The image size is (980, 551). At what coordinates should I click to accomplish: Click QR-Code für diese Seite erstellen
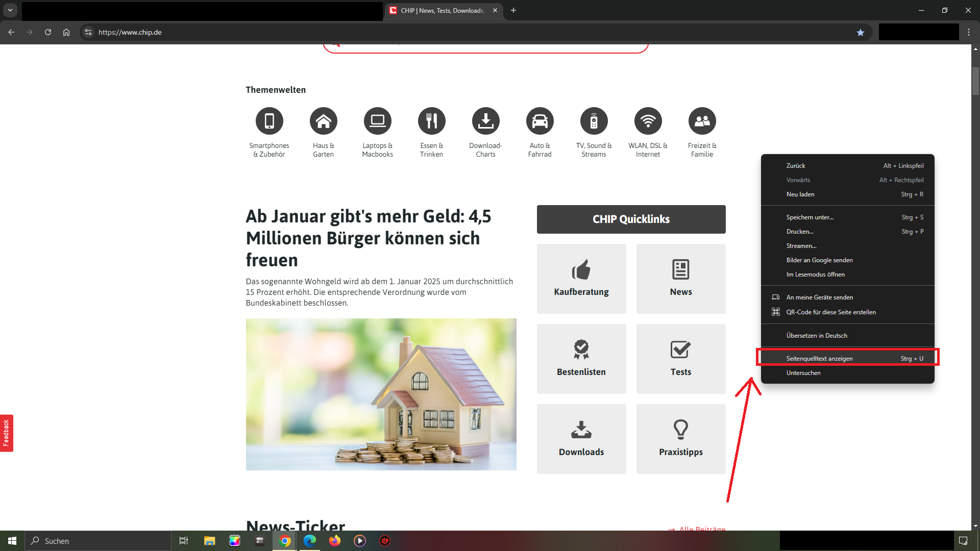(x=830, y=312)
